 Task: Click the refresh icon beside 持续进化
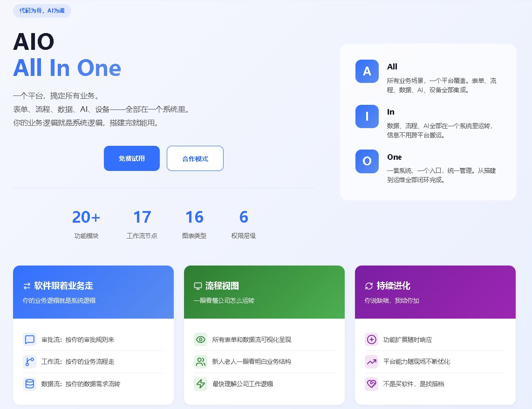[x=369, y=286]
